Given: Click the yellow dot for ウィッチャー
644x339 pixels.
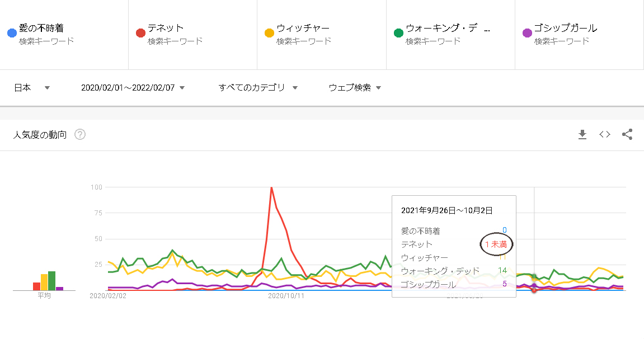Looking at the screenshot, I should pyautogui.click(x=269, y=33).
